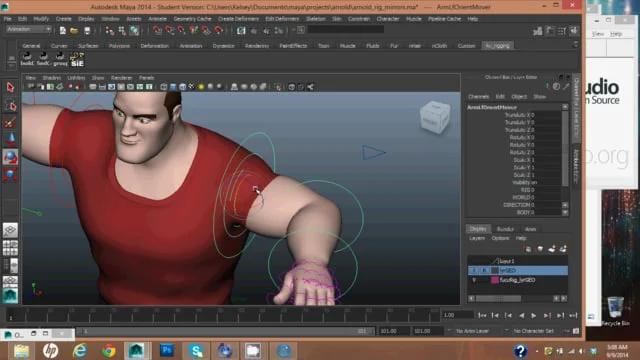Choose the Paint selection tool

(10, 122)
